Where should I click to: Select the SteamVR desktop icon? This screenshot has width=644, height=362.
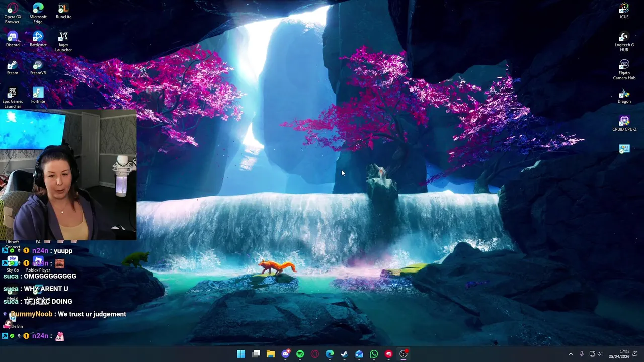38,67
